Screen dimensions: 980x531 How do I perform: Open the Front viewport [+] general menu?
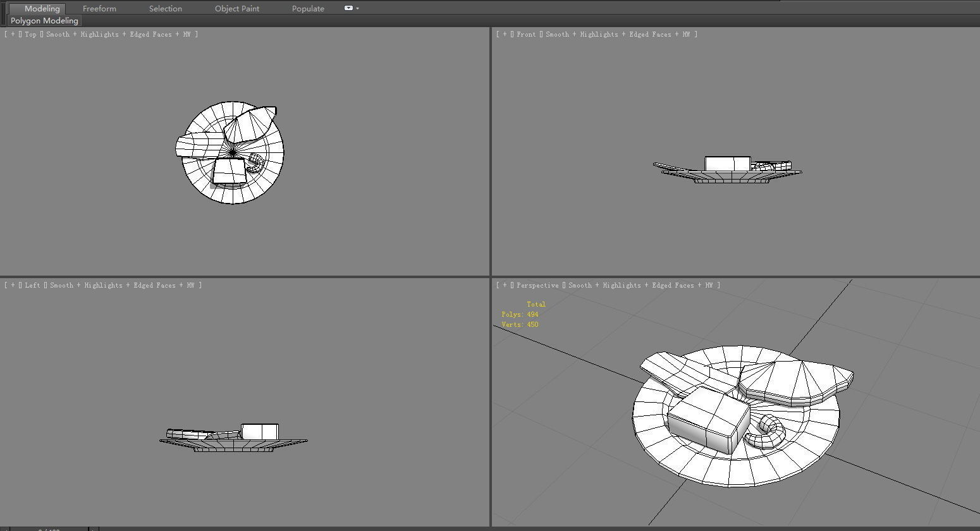click(x=505, y=35)
